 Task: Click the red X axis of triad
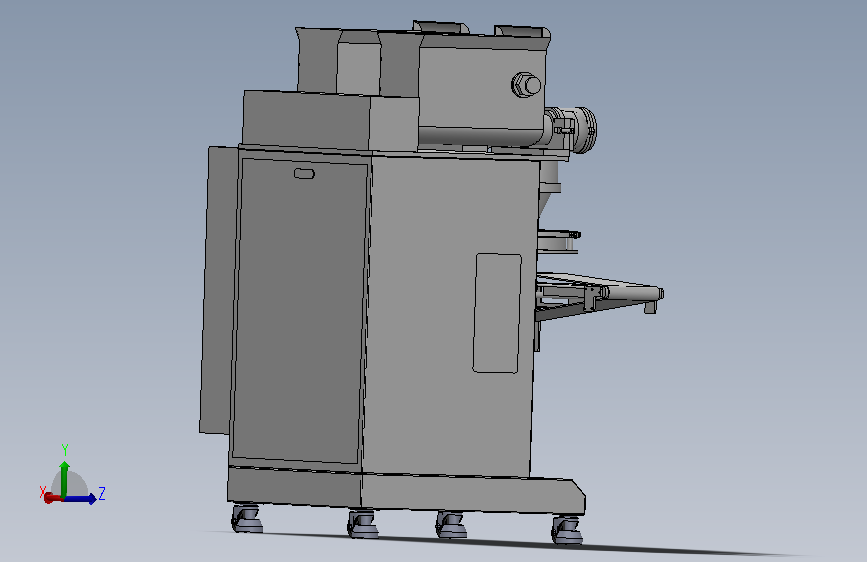coord(52,498)
